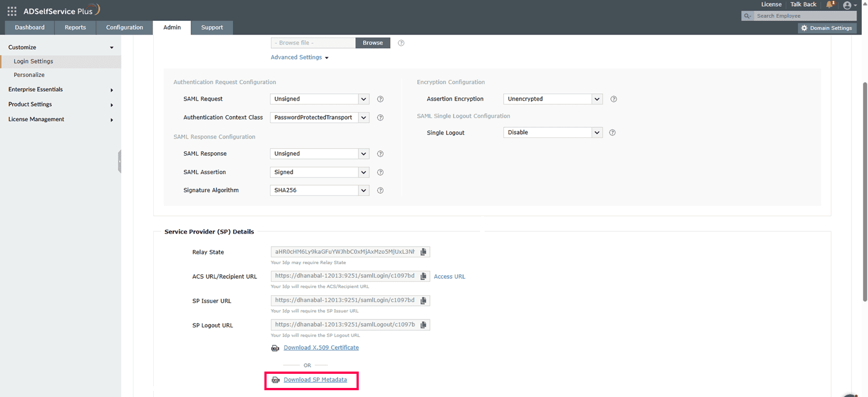Screen dimensions: 868x397
Task: Click the help icon beside Browse button
Action: tap(401, 43)
